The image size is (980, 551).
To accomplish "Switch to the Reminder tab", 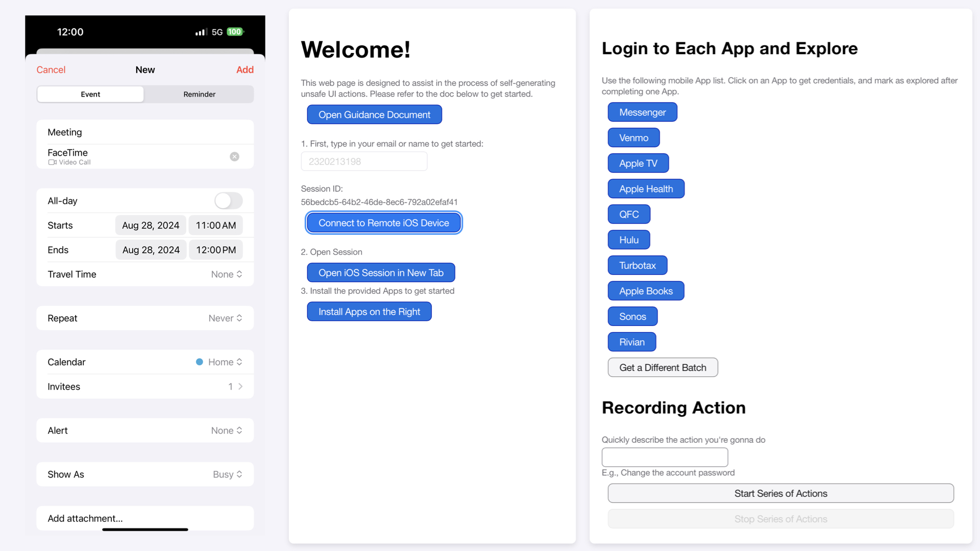I will pos(199,94).
